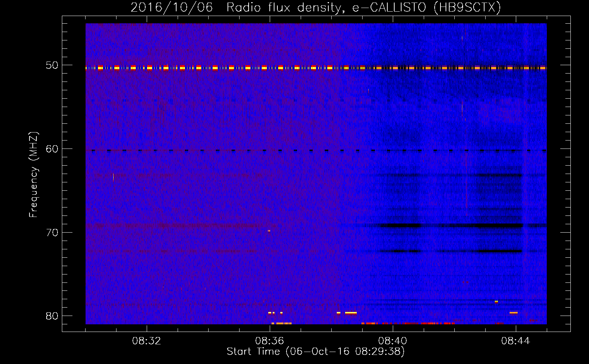589x364 pixels.
Task: Click the 08:44 time tick label
Action: pyautogui.click(x=515, y=341)
